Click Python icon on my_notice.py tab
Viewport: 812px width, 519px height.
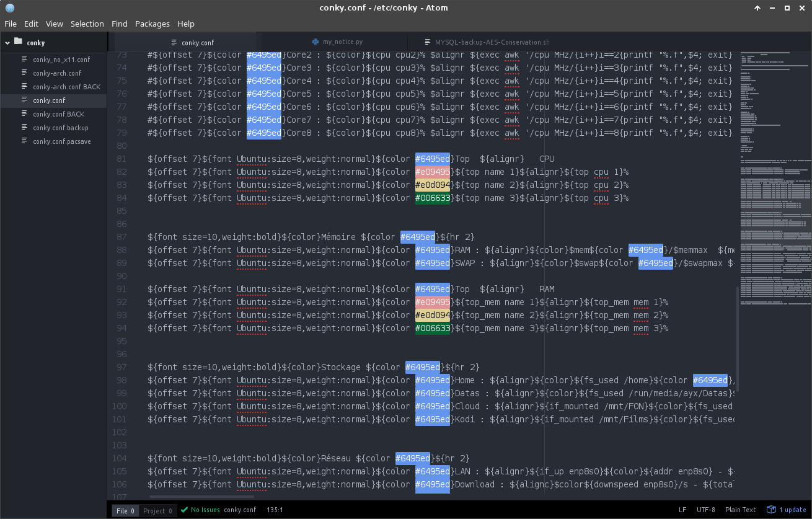click(316, 42)
